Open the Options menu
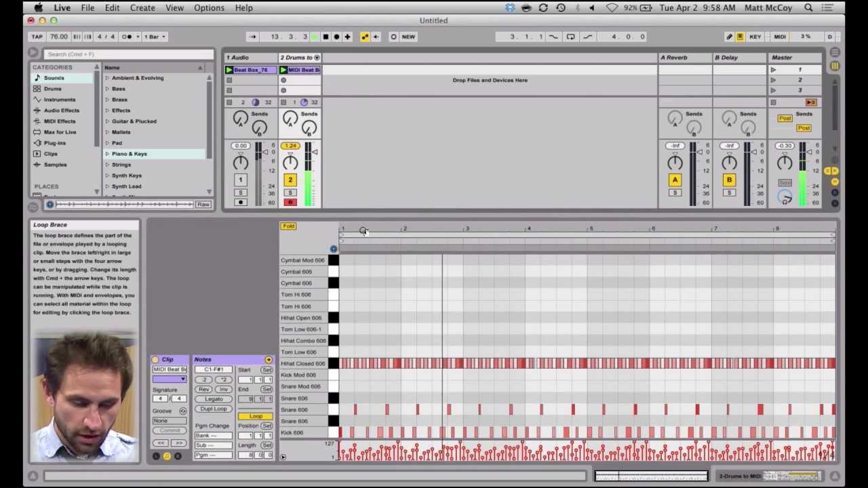Screen dimensions: 868x488 pos(209,7)
